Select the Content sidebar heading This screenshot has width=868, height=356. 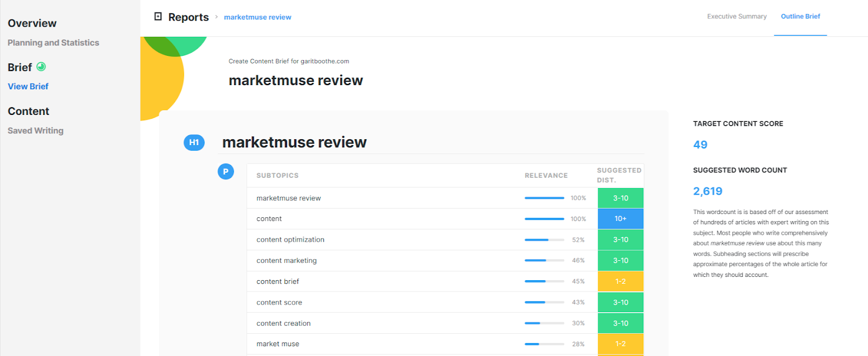click(28, 111)
